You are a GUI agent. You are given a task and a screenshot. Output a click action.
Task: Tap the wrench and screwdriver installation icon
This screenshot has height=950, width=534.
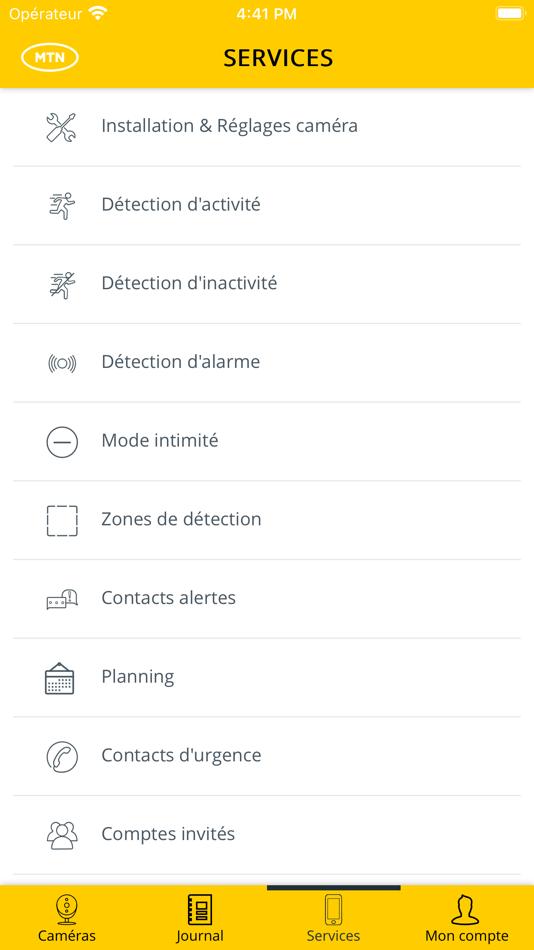pos(62,127)
